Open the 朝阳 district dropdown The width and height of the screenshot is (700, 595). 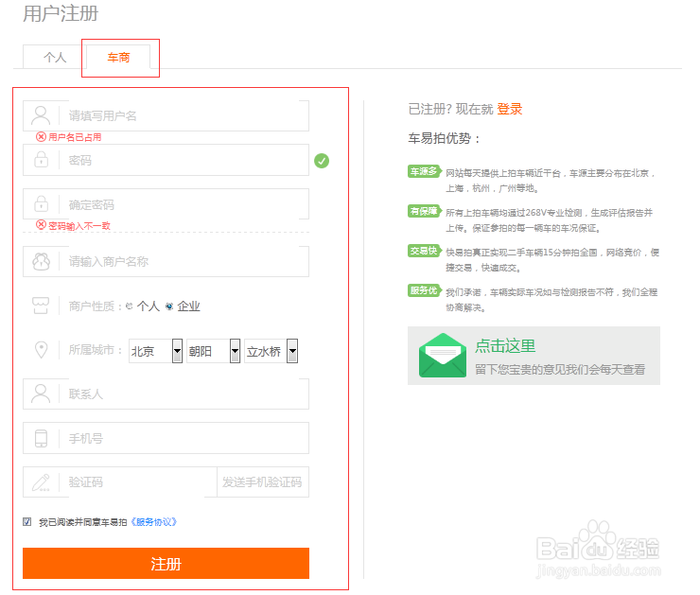click(213, 351)
